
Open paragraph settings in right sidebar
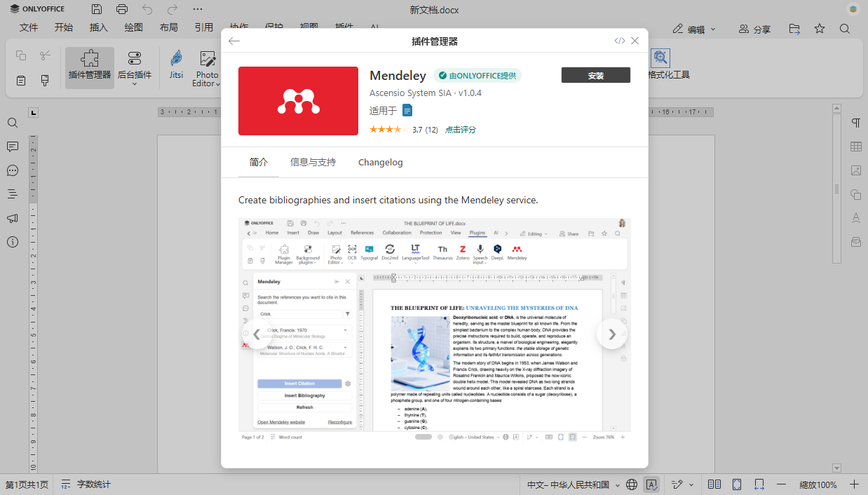(855, 123)
